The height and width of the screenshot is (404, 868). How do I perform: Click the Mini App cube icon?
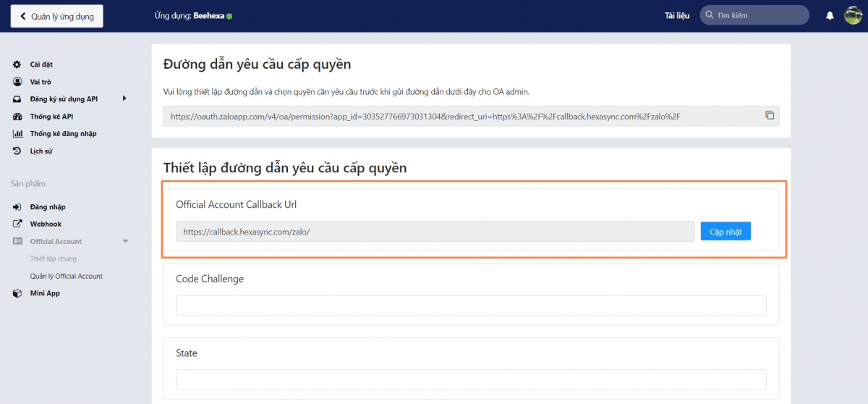coord(17,293)
